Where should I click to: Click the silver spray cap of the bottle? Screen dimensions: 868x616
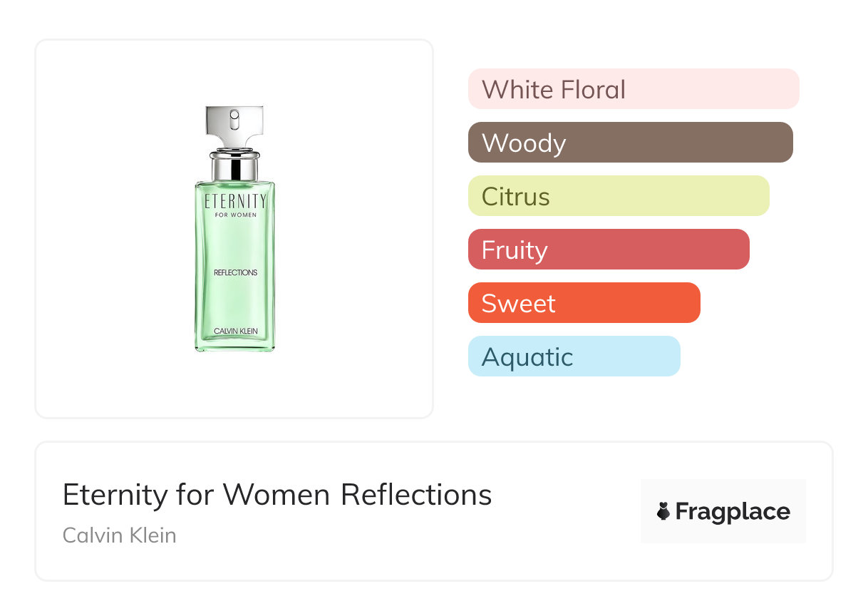pyautogui.click(x=234, y=126)
